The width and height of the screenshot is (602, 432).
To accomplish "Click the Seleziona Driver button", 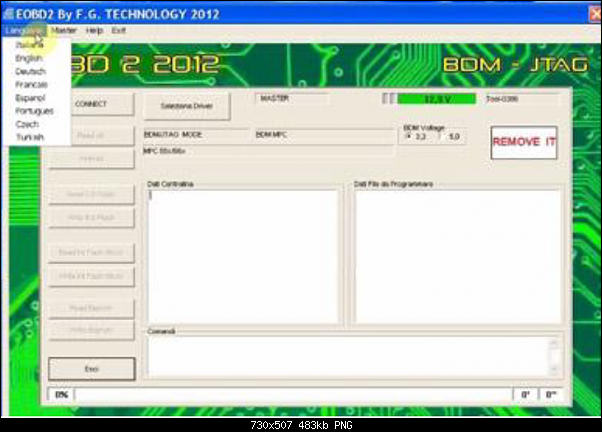I will [187, 106].
